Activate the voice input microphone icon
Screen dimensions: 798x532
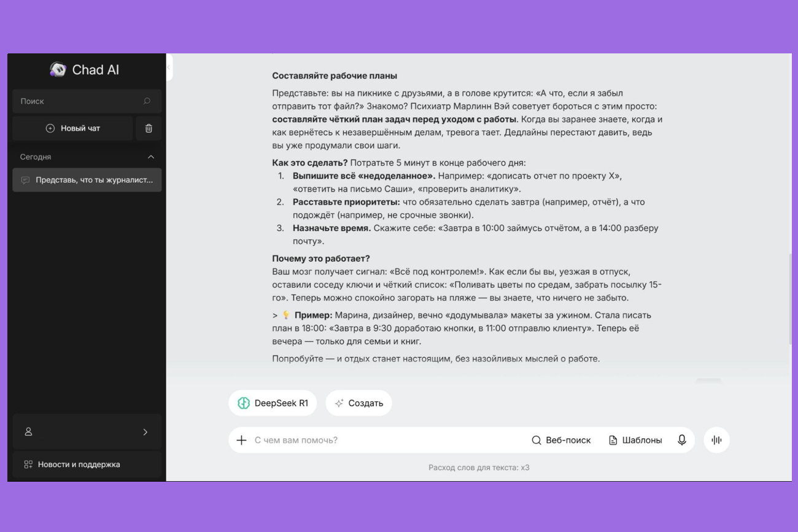[681, 440]
